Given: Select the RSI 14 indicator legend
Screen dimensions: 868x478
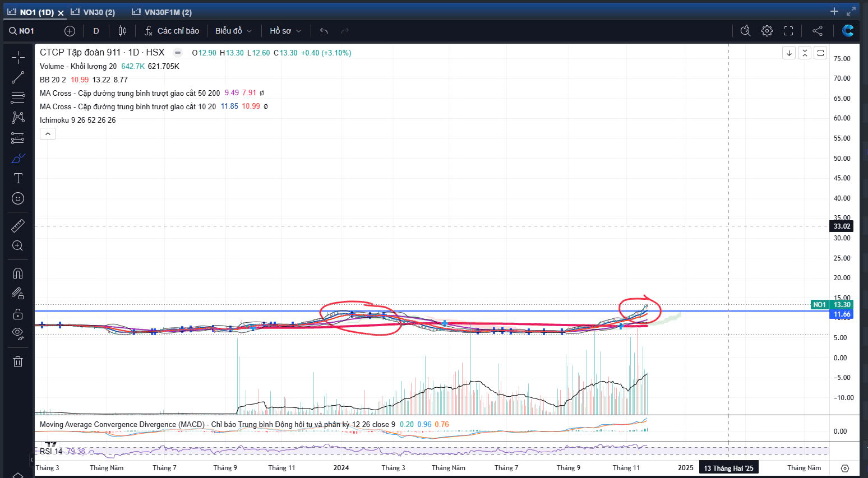Looking at the screenshot, I should pyautogui.click(x=51, y=451).
